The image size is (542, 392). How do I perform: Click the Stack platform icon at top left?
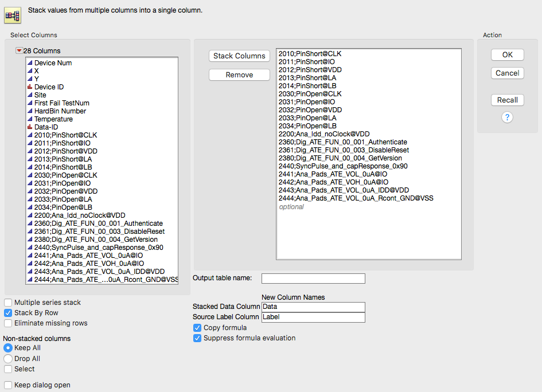(13, 15)
